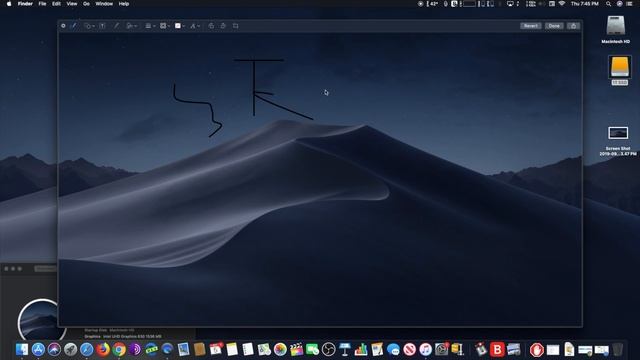Open Siri from the dock
The image size is (640, 360).
click(x=54, y=349)
